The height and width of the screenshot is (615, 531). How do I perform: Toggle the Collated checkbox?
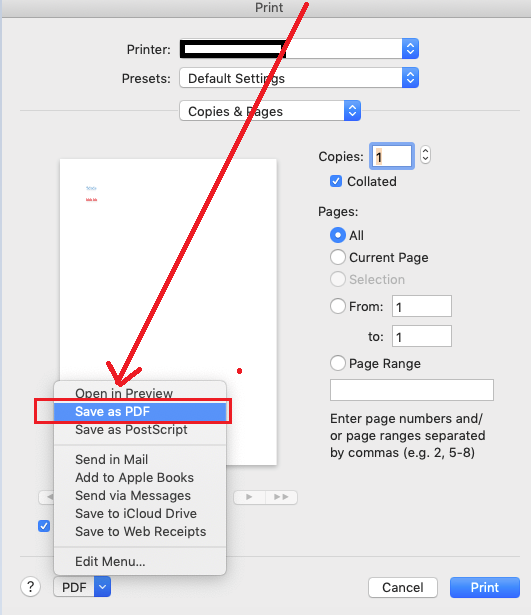click(336, 181)
